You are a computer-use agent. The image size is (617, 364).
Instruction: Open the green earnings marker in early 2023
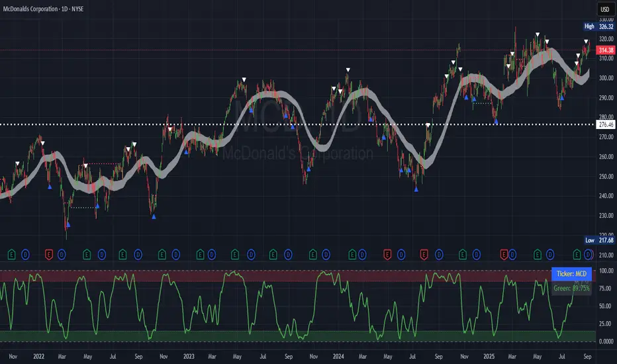tap(200, 255)
